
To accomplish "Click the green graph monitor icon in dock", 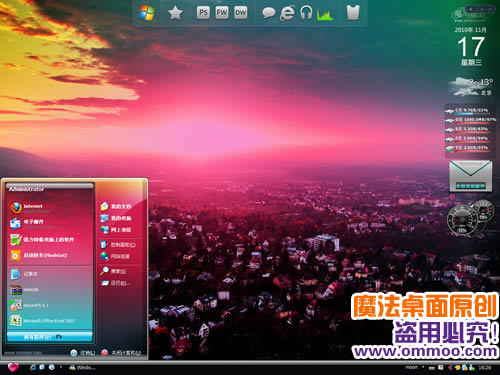I will (325, 14).
